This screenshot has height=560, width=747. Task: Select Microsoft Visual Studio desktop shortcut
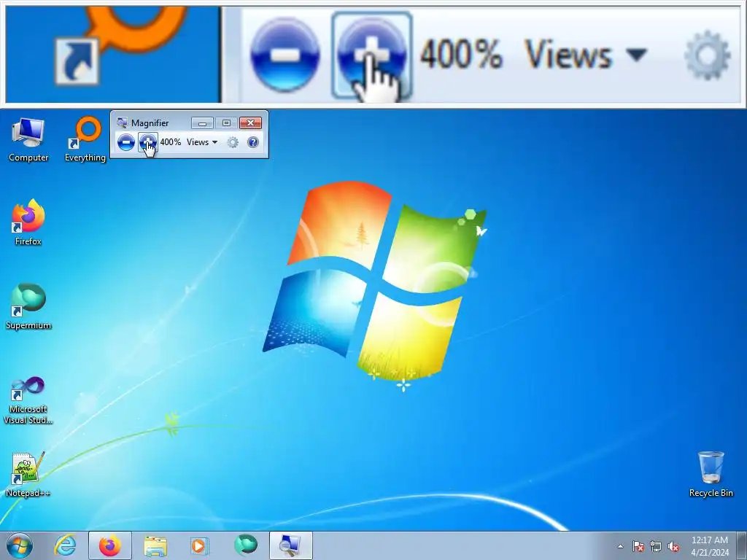click(x=28, y=400)
